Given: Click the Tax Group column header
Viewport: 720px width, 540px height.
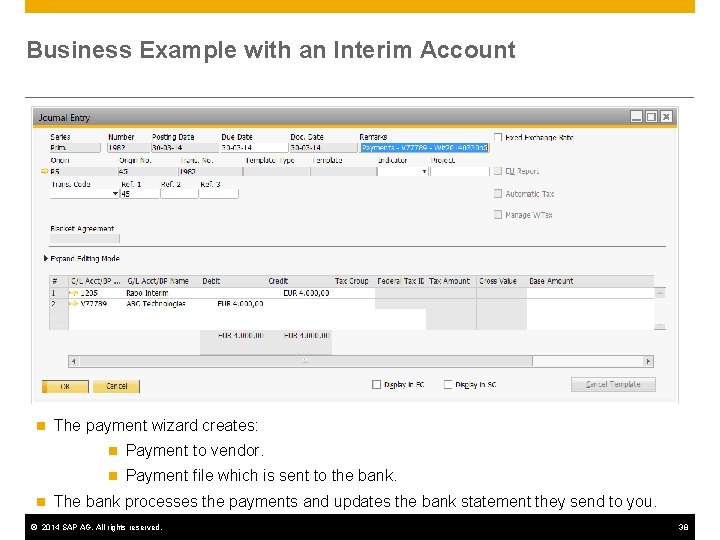Looking at the screenshot, I should click(352, 281).
